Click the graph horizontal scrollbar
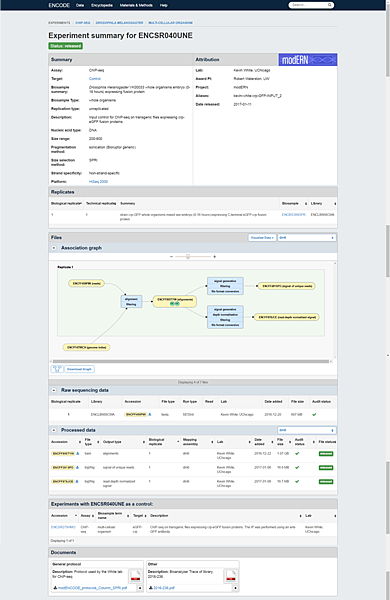 (x=191, y=361)
